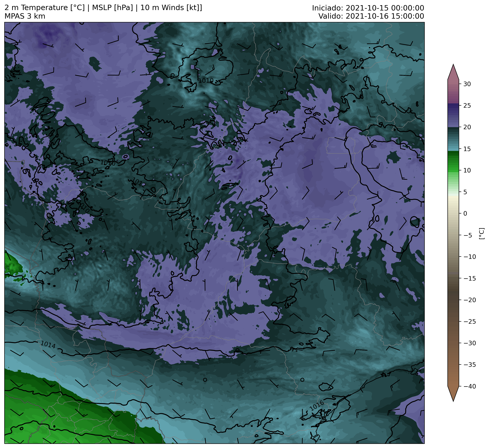Click the colorbar tick label 5
489x448 pixels.
tap(465, 192)
